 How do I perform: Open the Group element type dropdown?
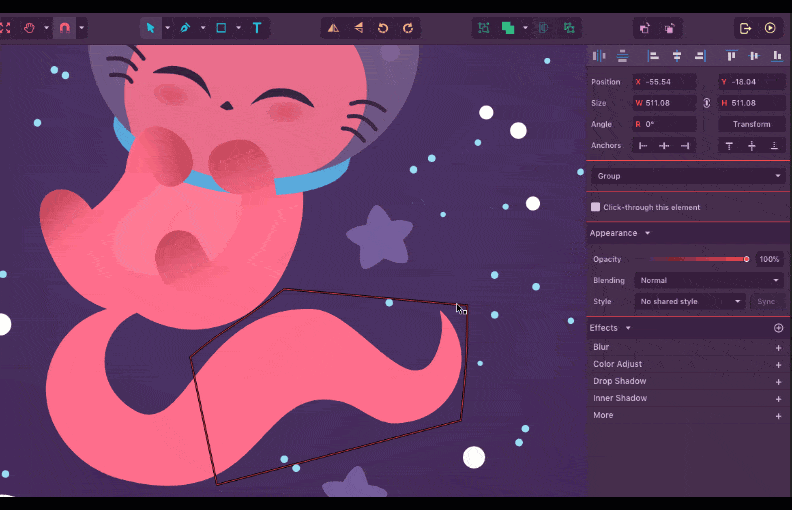pos(688,176)
